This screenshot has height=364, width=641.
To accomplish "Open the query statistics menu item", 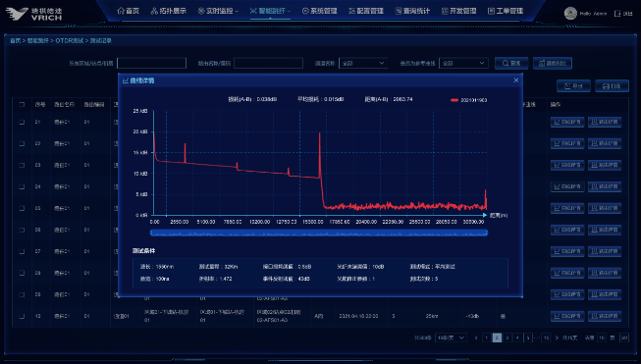I will (412, 11).
